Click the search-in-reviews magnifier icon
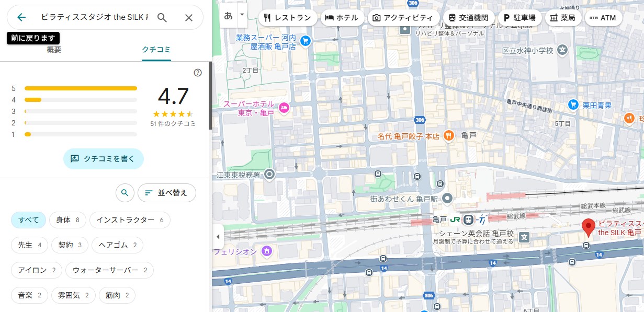The height and width of the screenshot is (312, 644). 125,193
